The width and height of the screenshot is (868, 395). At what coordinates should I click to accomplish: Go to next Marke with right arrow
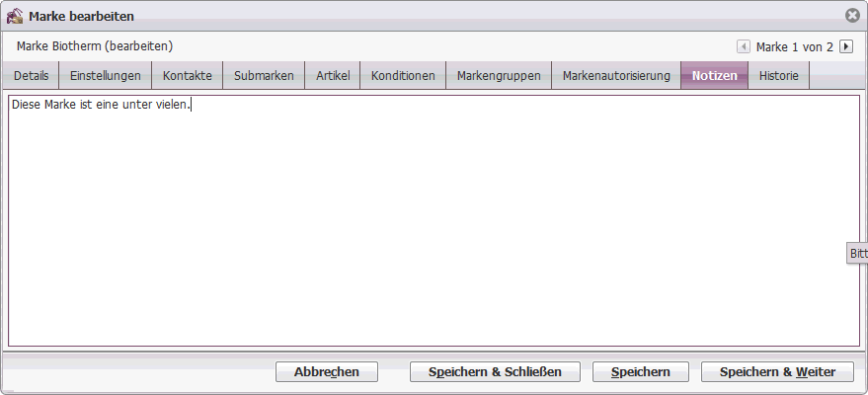click(846, 47)
